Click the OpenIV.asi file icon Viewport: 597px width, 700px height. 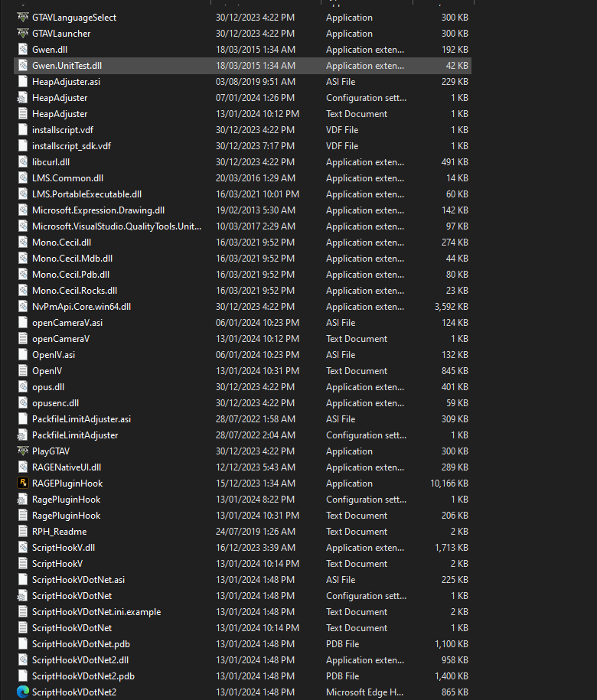23,355
